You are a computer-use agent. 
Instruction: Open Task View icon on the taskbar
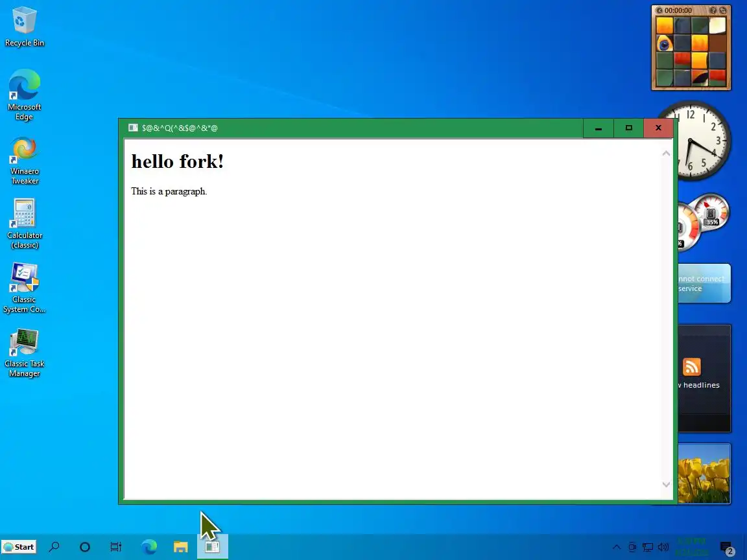pyautogui.click(x=116, y=546)
